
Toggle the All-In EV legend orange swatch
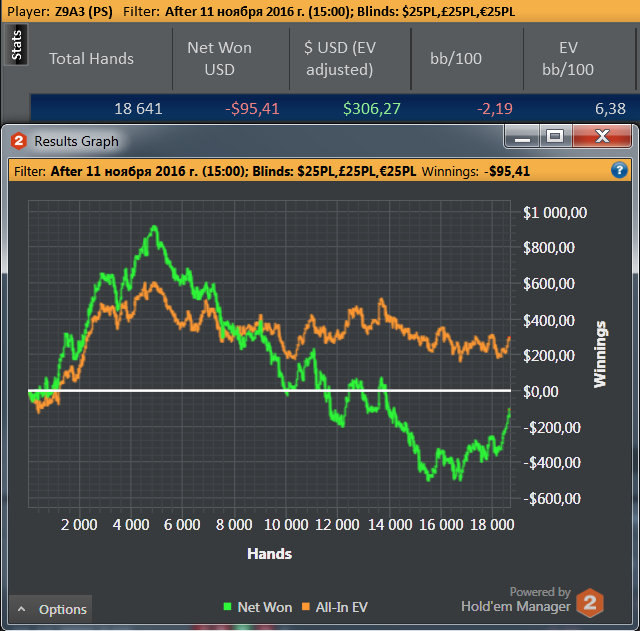click(305, 607)
